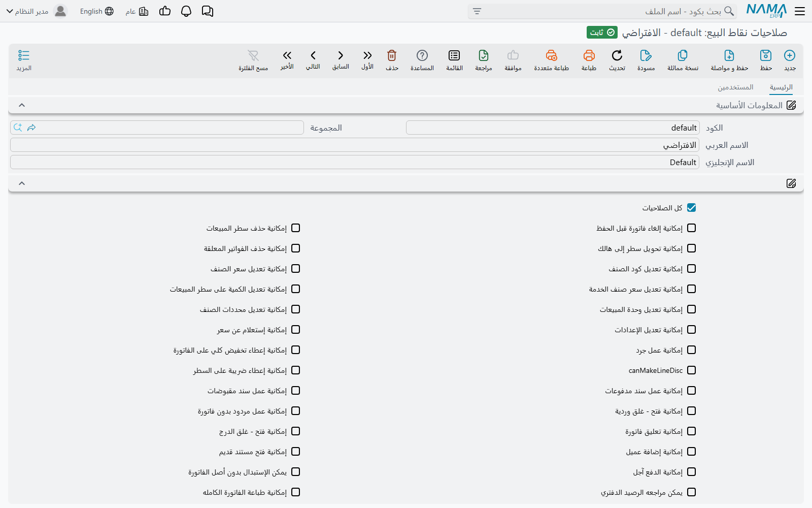This screenshot has height=508, width=812.
Task: Check إمكانية إضافة عميل option
Action: coord(691,452)
